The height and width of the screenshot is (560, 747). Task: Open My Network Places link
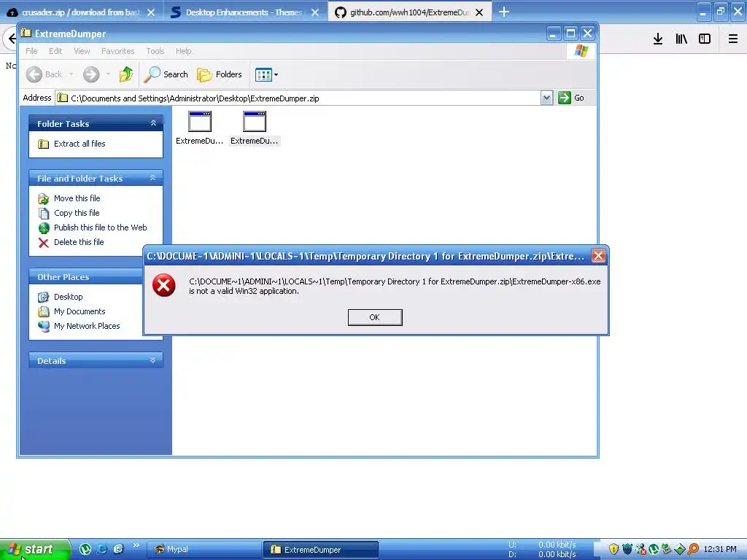(x=87, y=326)
